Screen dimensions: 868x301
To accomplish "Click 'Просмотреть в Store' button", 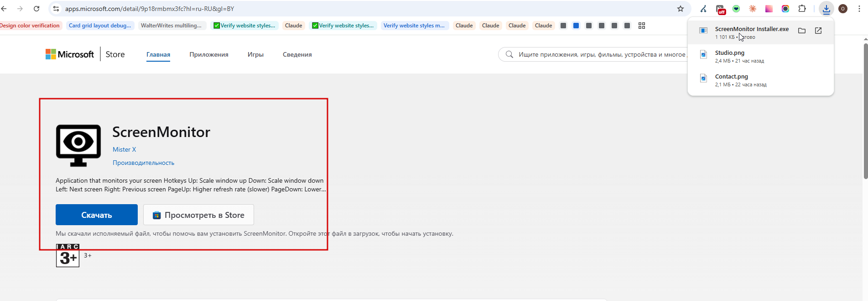I will 198,215.
